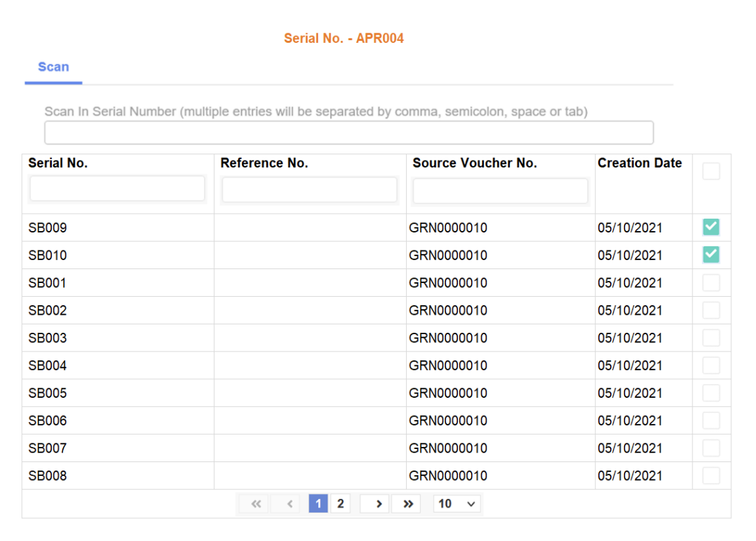This screenshot has width=756, height=541.
Task: Switch to the Scan tab
Action: (x=53, y=66)
